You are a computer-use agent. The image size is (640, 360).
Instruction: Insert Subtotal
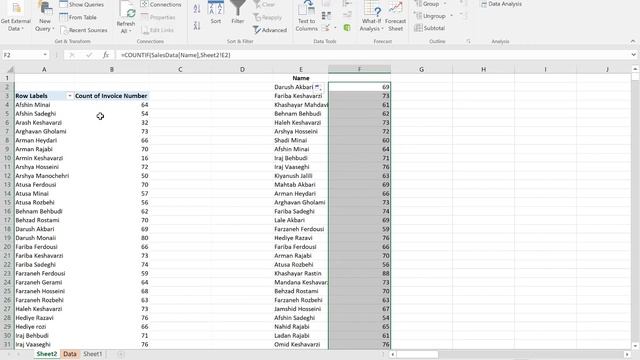click(x=429, y=28)
